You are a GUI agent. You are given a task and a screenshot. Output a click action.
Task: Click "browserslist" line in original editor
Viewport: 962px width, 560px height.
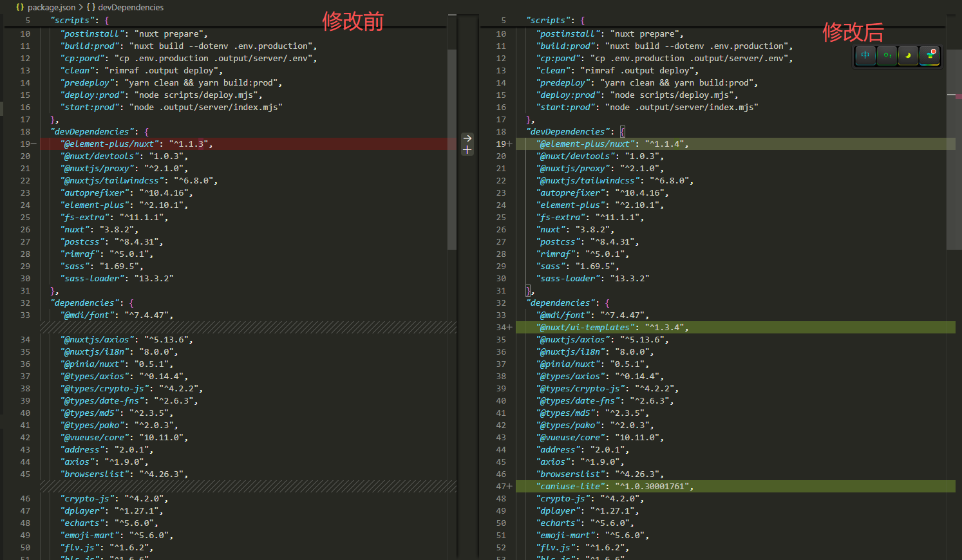click(124, 474)
